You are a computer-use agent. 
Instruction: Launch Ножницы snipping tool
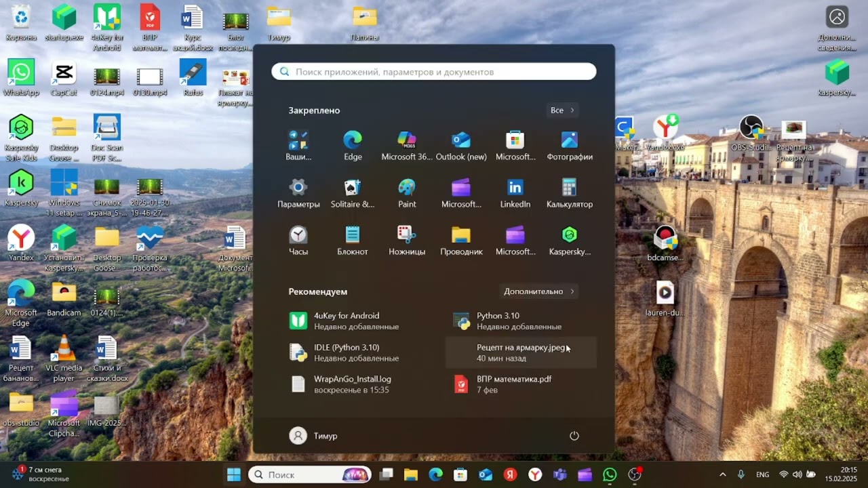[407, 240]
